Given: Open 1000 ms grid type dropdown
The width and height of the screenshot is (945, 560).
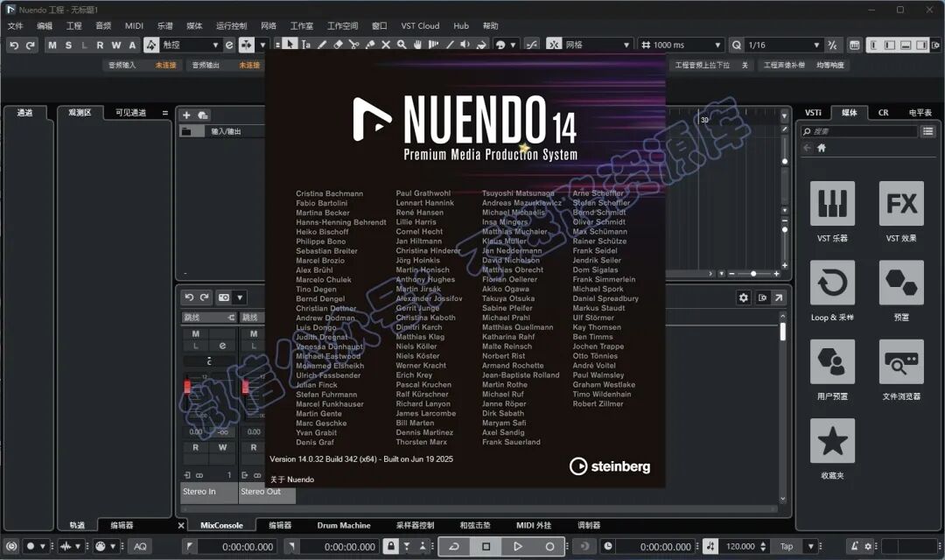Looking at the screenshot, I should coord(681,45).
